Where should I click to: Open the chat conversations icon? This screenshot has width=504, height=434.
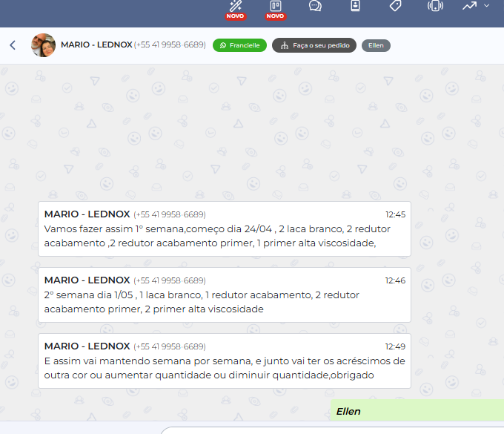click(x=315, y=7)
